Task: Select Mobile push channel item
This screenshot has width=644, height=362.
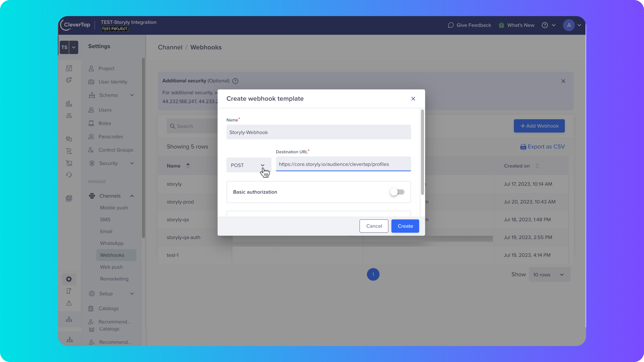Action: [x=114, y=208]
